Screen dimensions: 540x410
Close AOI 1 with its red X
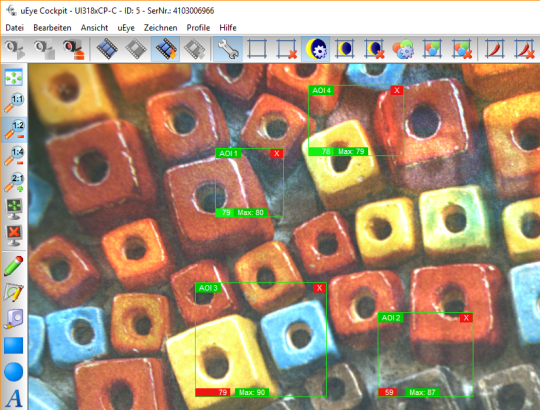tap(277, 154)
